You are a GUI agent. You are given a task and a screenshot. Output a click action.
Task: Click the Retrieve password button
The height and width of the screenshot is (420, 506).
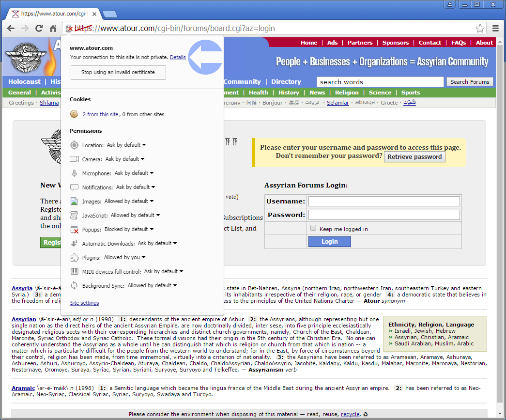(x=414, y=156)
